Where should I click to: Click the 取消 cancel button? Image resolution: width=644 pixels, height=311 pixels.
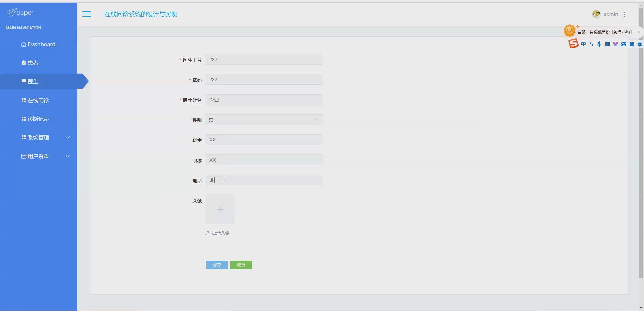click(241, 265)
